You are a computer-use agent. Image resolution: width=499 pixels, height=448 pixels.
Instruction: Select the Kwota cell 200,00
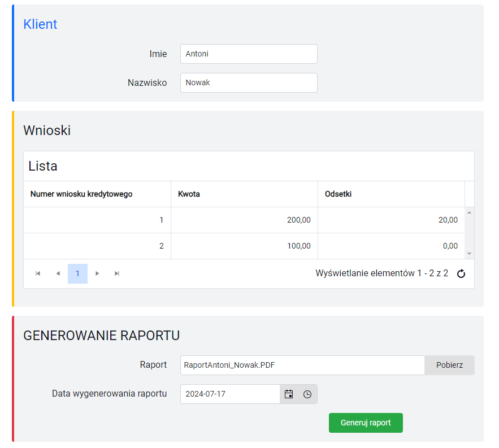[244, 220]
